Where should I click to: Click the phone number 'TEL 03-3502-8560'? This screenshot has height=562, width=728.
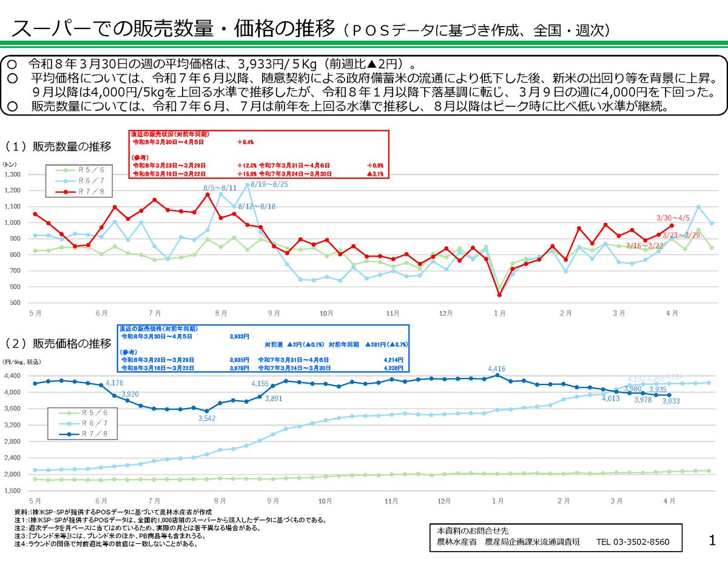click(633, 542)
